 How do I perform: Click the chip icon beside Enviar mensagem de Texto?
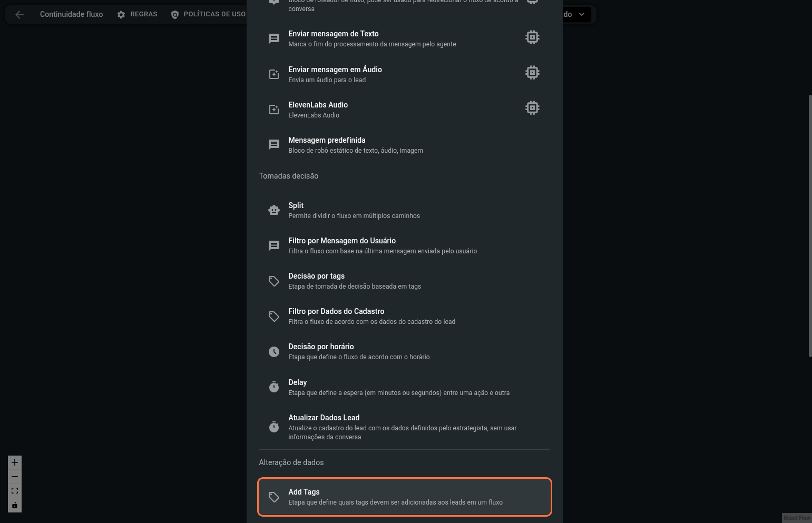[x=532, y=37]
